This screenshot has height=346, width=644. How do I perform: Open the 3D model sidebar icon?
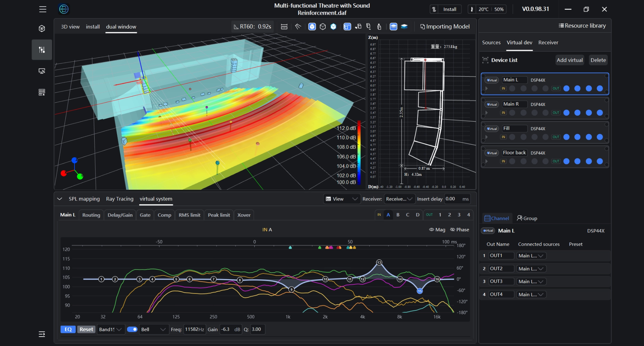[x=42, y=28]
